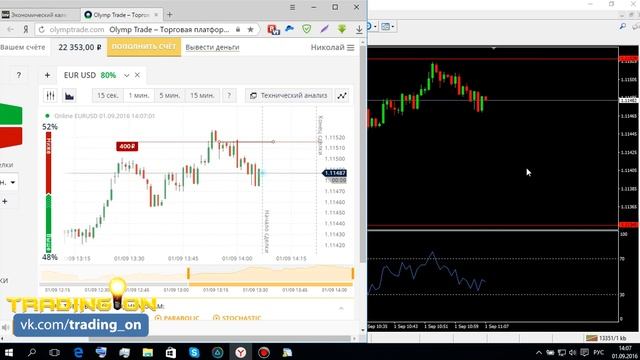Open Николай account hamburger menu
Image resolution: width=640 pixels, height=360 pixels.
350,48
